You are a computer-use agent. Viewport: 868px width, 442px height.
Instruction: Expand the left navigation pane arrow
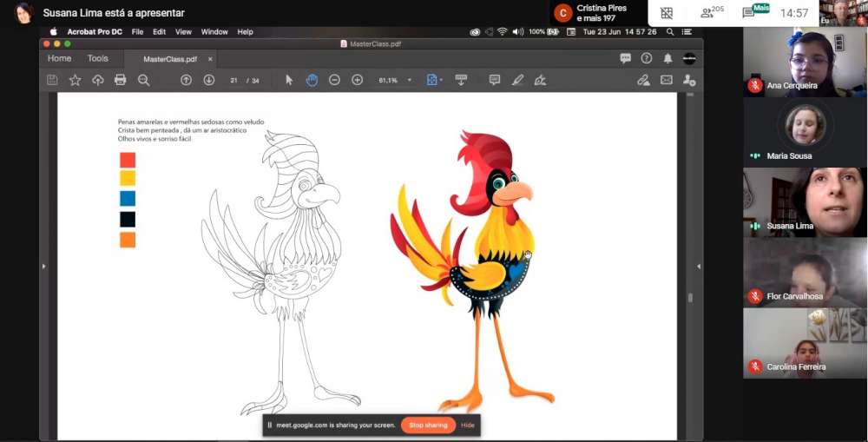(x=43, y=267)
